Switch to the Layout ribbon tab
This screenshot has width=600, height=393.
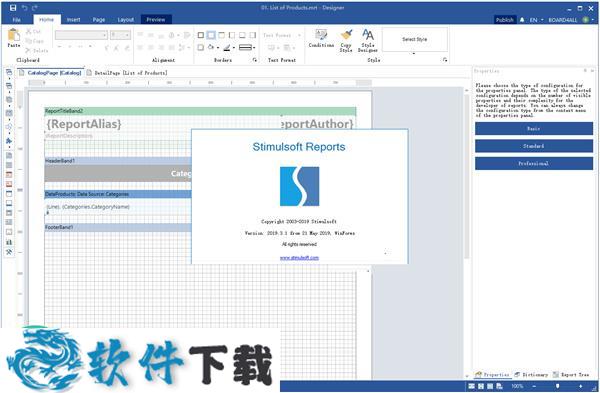pos(126,20)
